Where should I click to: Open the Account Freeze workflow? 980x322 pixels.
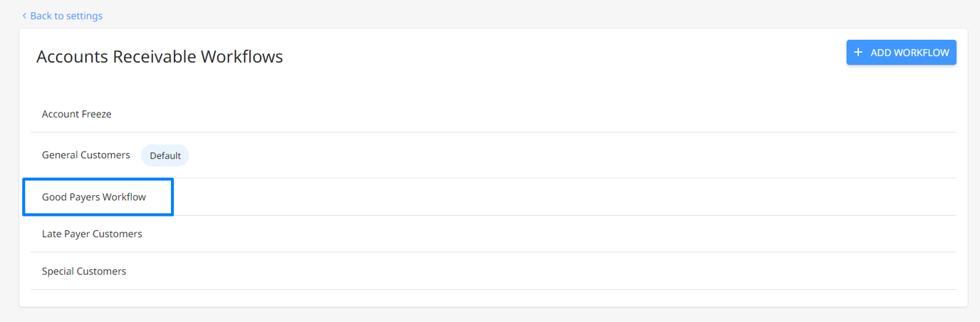pyautogui.click(x=77, y=114)
